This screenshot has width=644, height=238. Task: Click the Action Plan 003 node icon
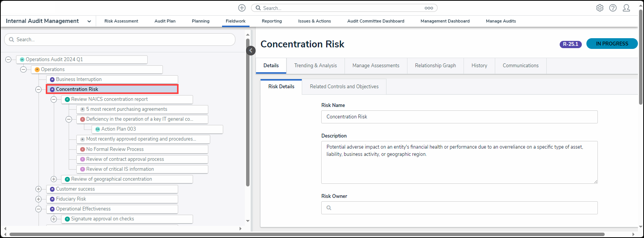pos(98,129)
